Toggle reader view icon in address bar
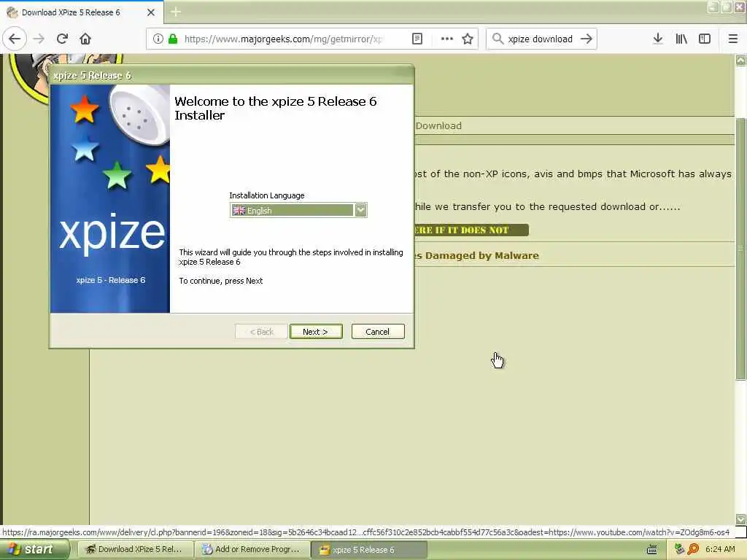The height and width of the screenshot is (560, 747). click(417, 39)
